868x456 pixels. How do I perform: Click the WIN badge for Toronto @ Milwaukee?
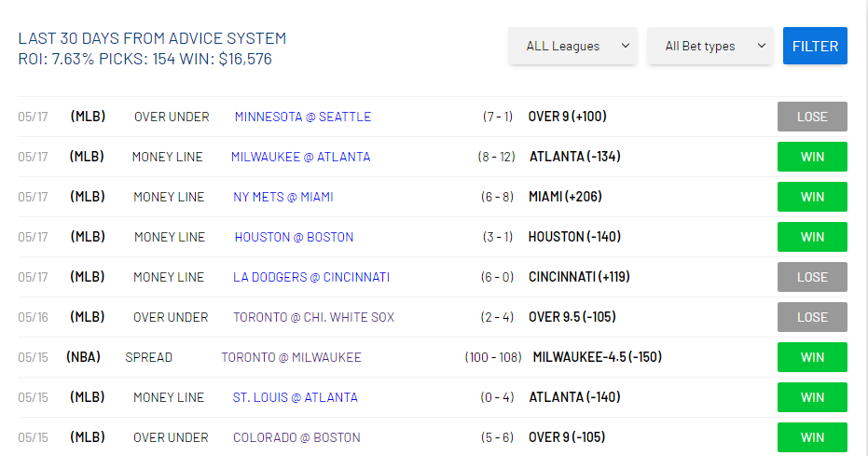pos(812,357)
